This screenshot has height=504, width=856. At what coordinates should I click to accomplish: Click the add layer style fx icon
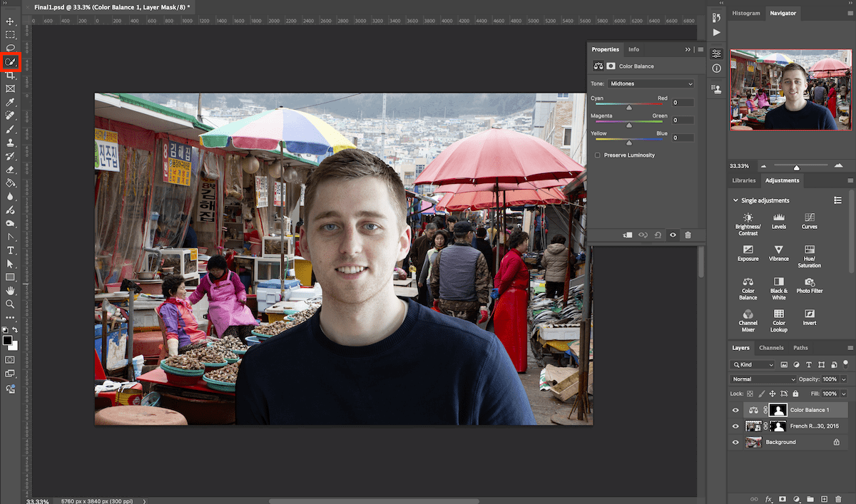pyautogui.click(x=769, y=498)
